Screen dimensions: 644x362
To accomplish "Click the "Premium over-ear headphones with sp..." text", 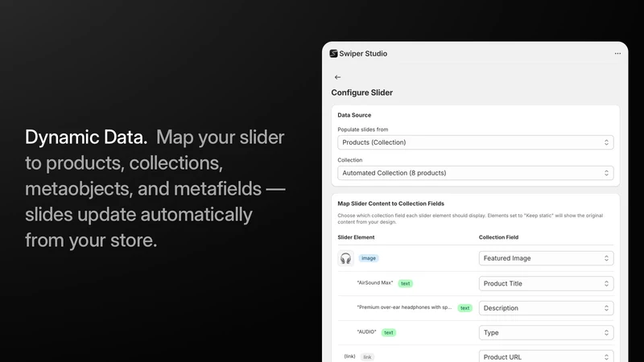I will pyautogui.click(x=404, y=307).
